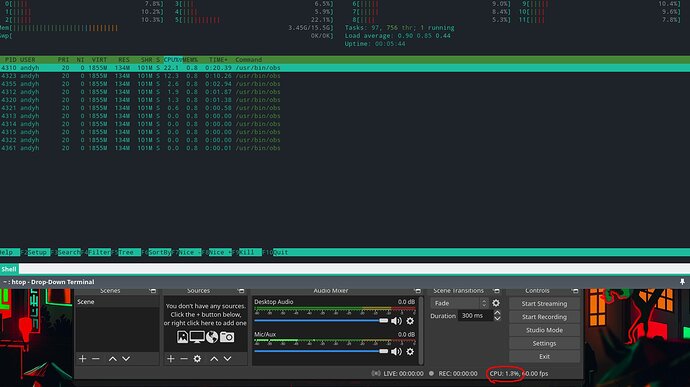Click the Sources empty list hint text
This screenshot has height=387, width=690.
tap(205, 314)
